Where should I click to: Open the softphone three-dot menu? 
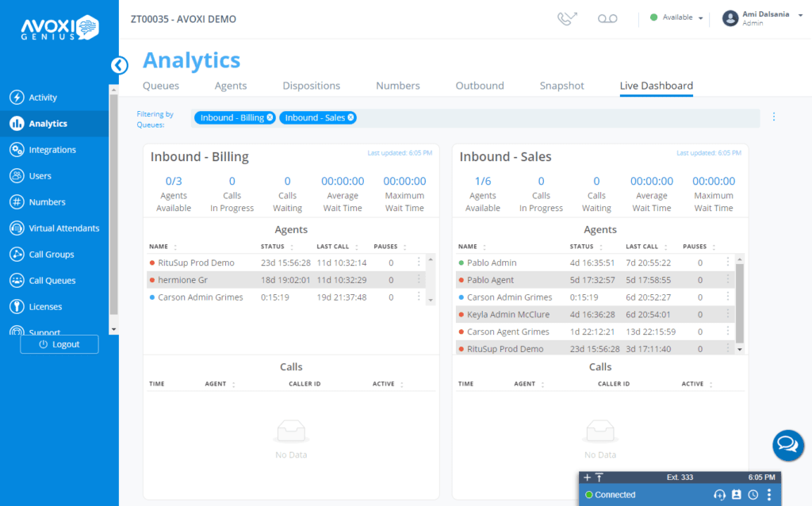pos(769,494)
